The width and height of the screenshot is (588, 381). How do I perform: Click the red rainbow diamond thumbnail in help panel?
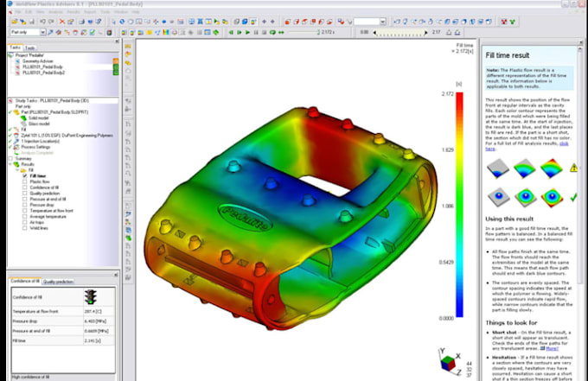(552, 168)
